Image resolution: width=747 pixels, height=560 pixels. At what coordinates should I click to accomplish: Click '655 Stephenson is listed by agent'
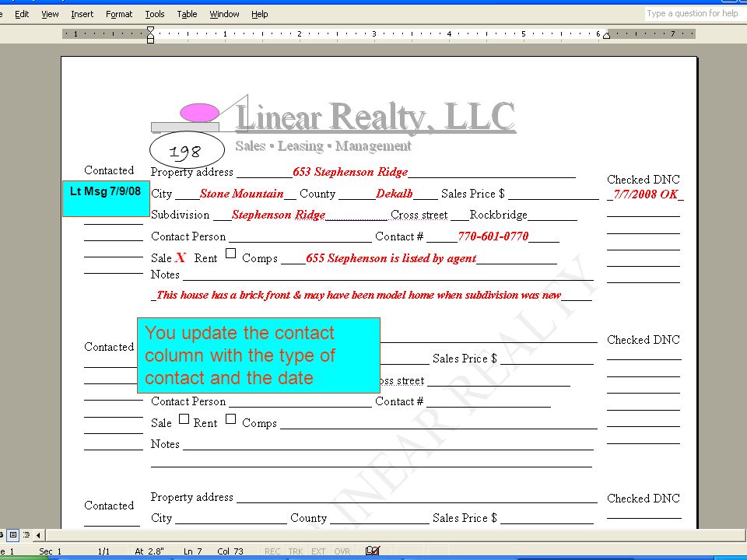(x=391, y=258)
